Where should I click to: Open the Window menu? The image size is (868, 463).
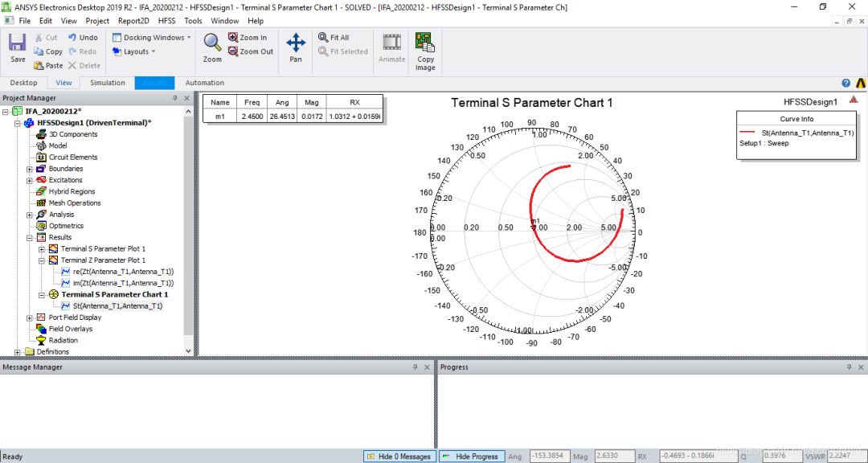(x=225, y=20)
